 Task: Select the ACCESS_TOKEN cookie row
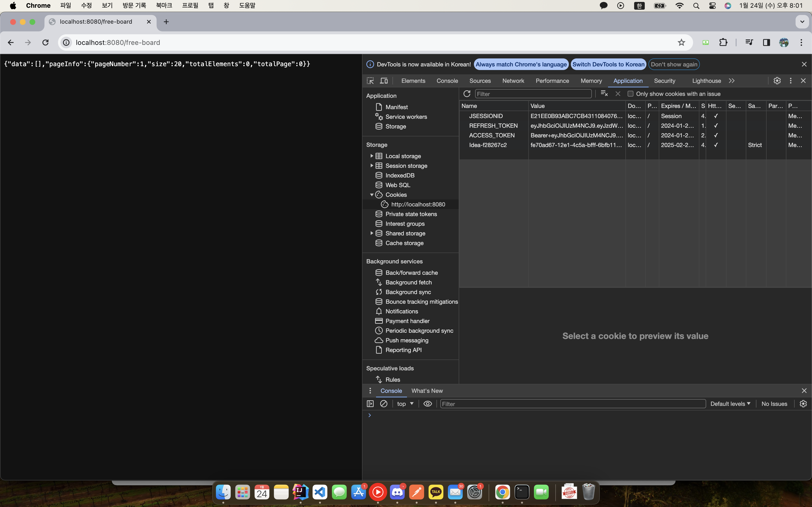(492, 135)
